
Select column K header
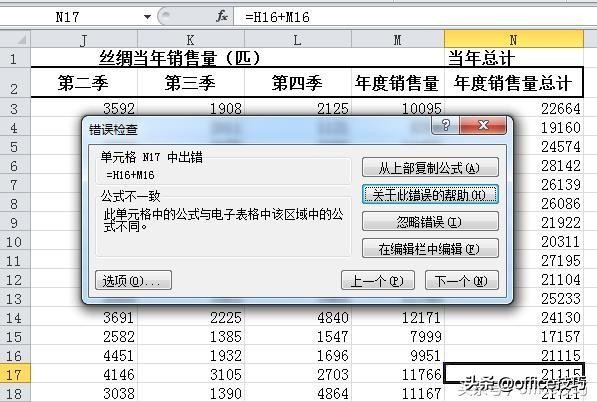(x=191, y=40)
